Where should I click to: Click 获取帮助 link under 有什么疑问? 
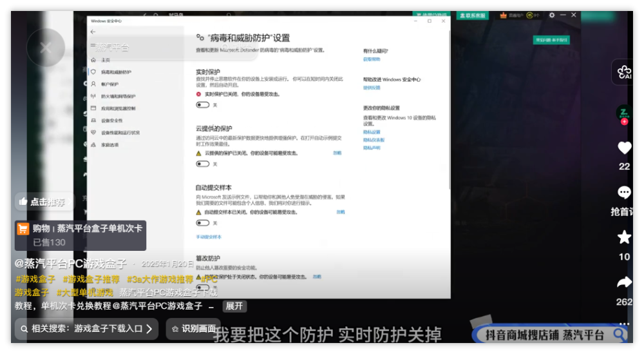coord(372,59)
